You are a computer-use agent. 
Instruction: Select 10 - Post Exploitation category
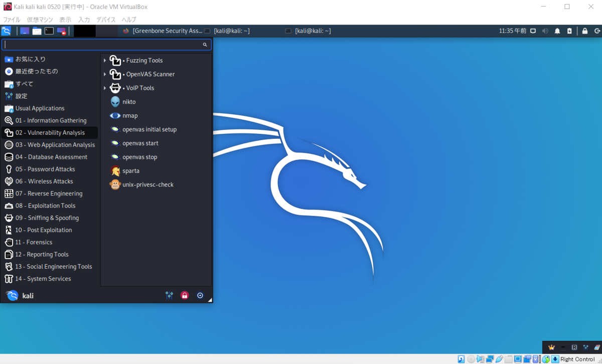click(x=50, y=230)
